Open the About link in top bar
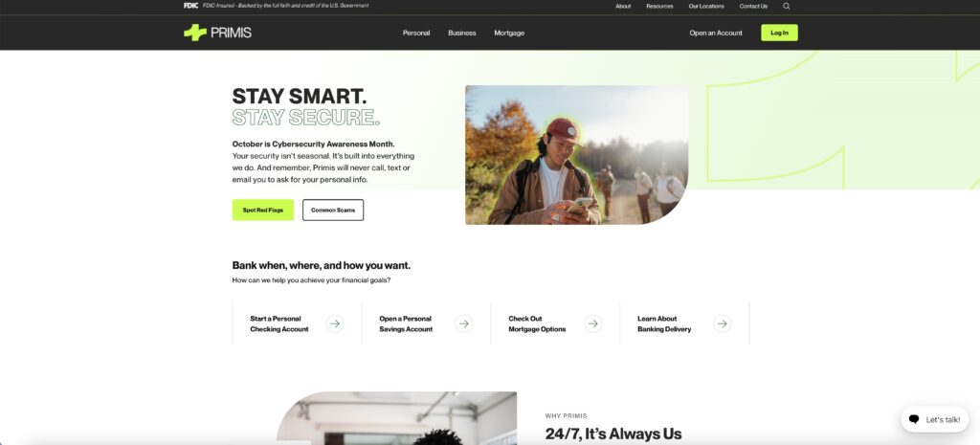 (x=623, y=7)
